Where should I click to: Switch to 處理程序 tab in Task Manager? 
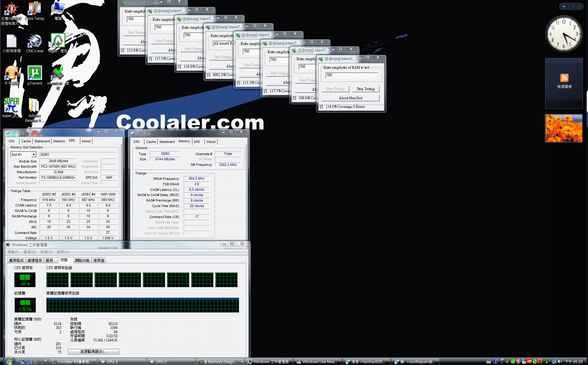[35, 260]
